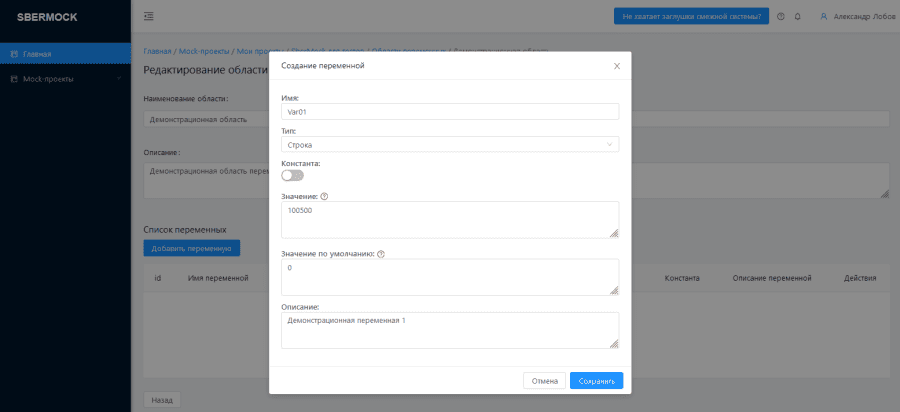Click help icon next to Значение по умолчанию
This screenshot has width=900, height=412.
(x=381, y=254)
